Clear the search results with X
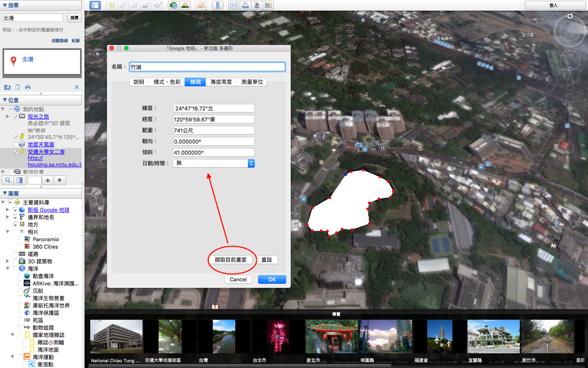This screenshot has height=368, width=588. tap(77, 87)
